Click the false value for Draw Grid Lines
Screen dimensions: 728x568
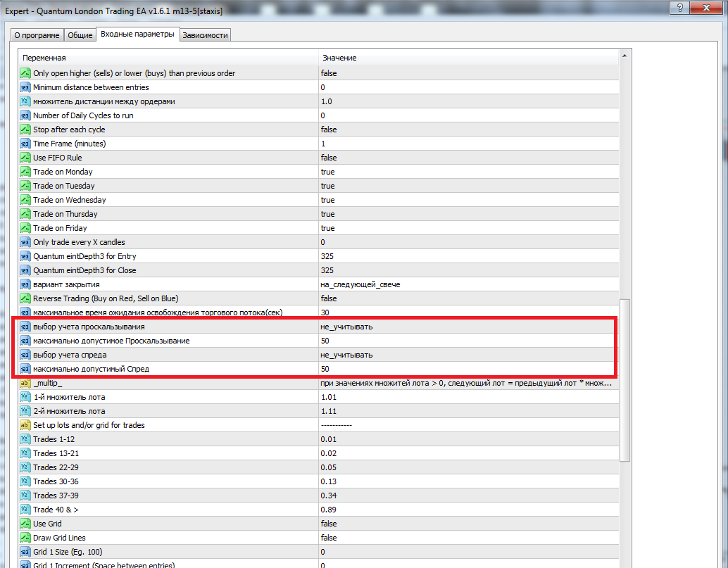[329, 538]
